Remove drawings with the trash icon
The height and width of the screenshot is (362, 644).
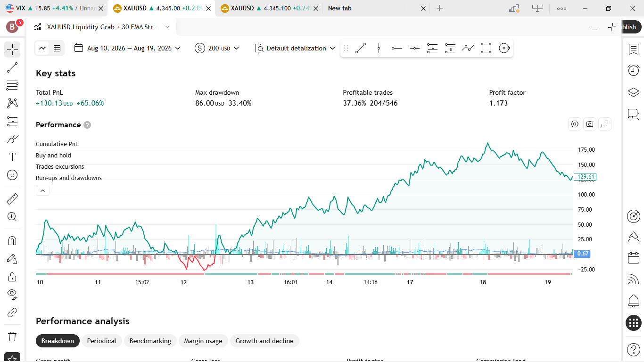pos(12,336)
